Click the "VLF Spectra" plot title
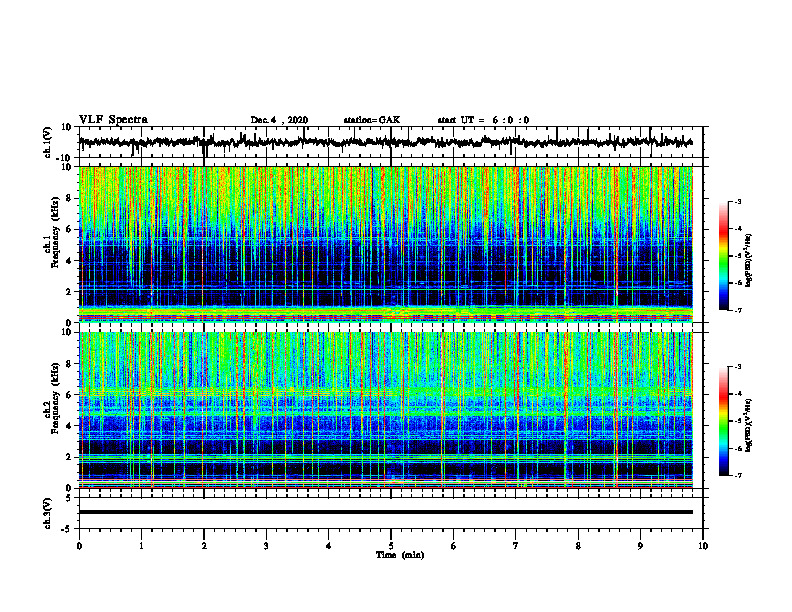Screen dimensions: 792x612 tap(113, 120)
